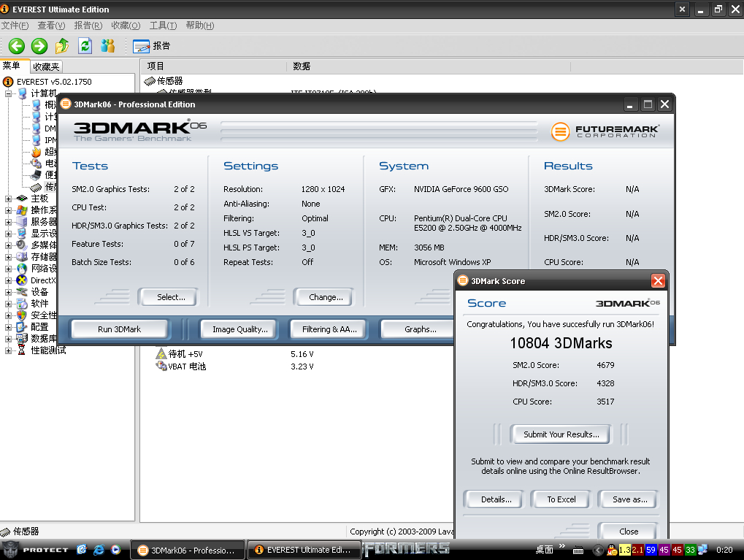
Task: Click the keyboard language bar icon in tray
Action: tap(578, 551)
